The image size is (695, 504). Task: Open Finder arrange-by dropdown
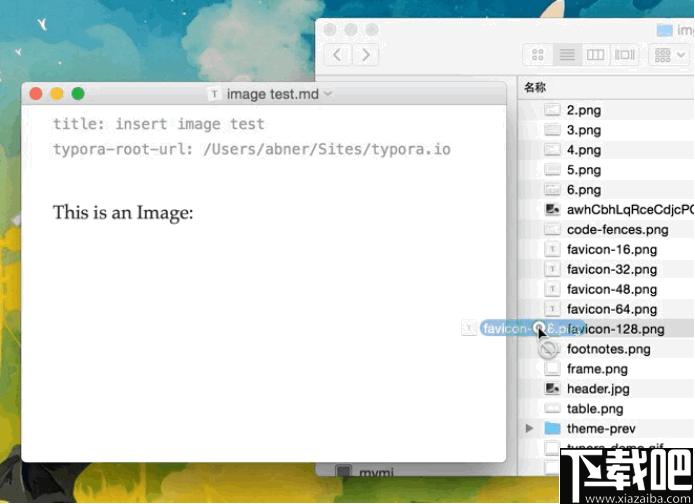tap(669, 55)
